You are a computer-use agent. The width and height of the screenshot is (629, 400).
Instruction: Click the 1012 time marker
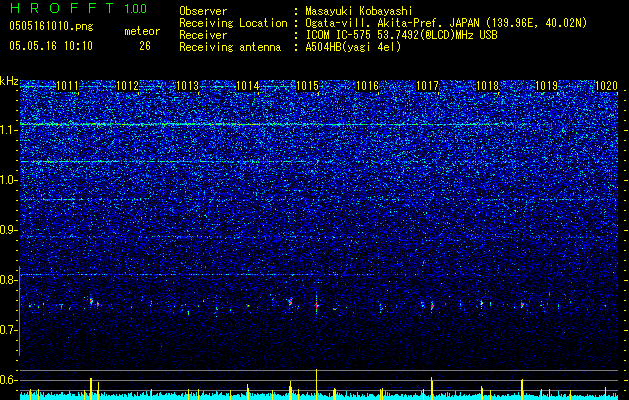[127, 86]
